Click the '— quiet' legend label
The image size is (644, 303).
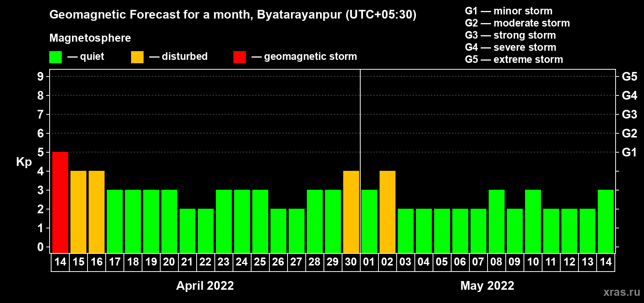pos(86,56)
